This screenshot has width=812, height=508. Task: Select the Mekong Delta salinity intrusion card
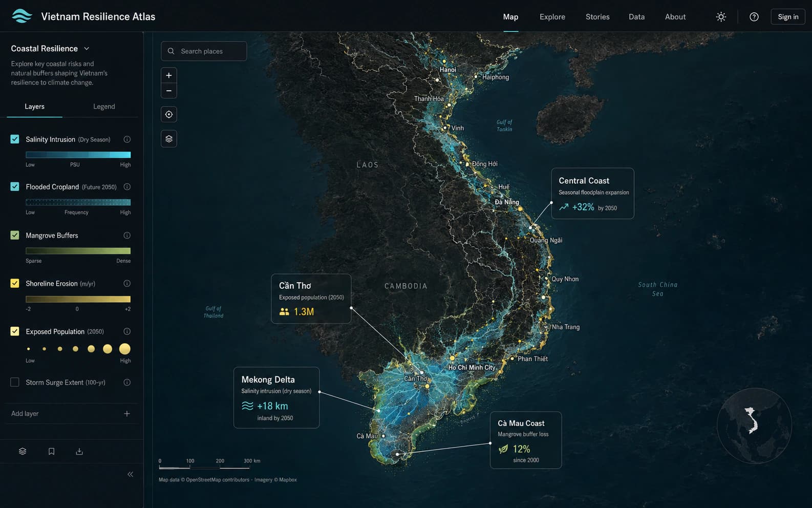(x=276, y=397)
